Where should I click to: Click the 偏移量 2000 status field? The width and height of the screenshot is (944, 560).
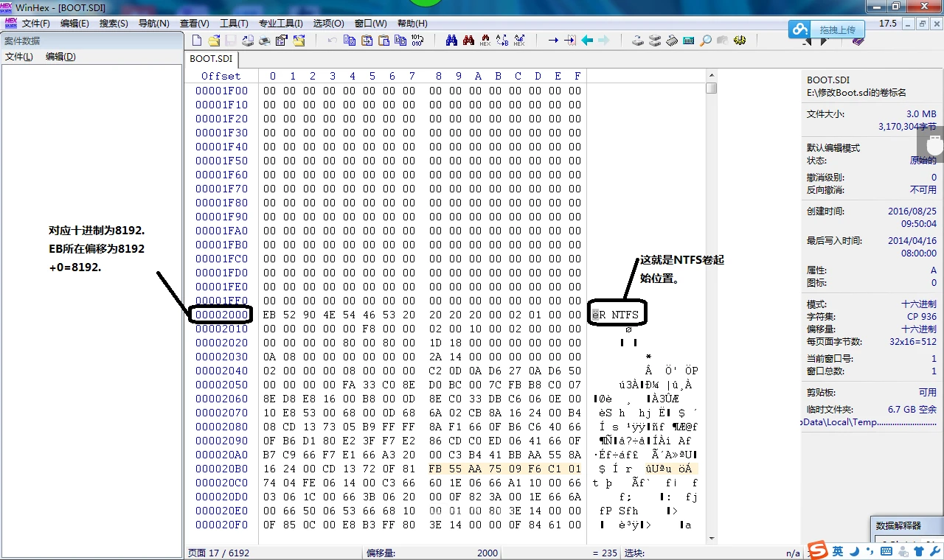pos(432,553)
